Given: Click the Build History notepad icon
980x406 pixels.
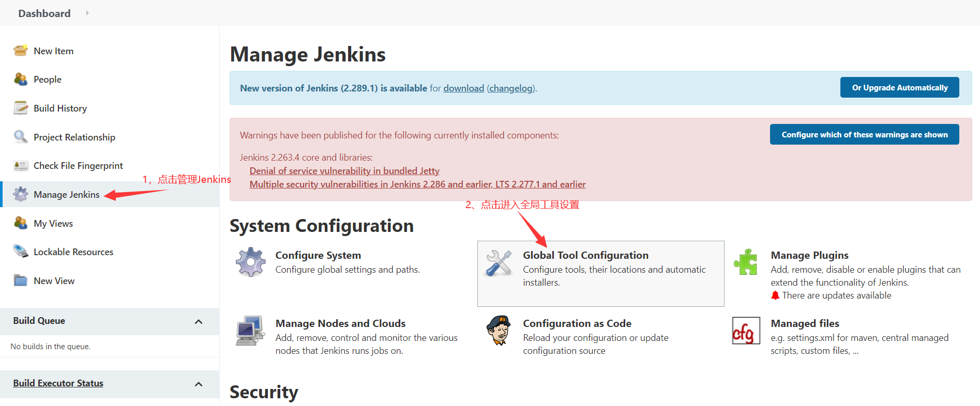Looking at the screenshot, I should [x=21, y=108].
